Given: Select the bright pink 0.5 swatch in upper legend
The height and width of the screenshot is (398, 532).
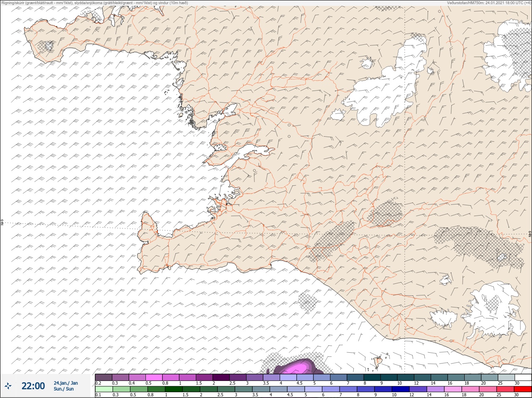Looking at the screenshot, I should pos(154,377).
